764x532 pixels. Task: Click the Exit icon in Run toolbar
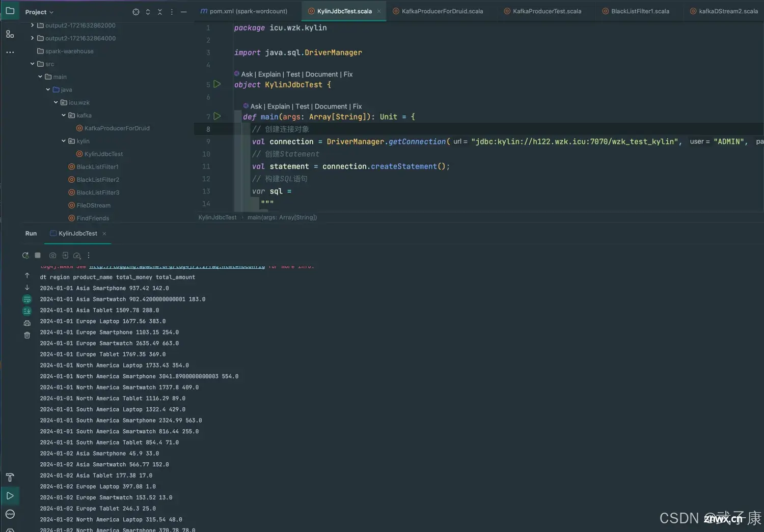[65, 255]
